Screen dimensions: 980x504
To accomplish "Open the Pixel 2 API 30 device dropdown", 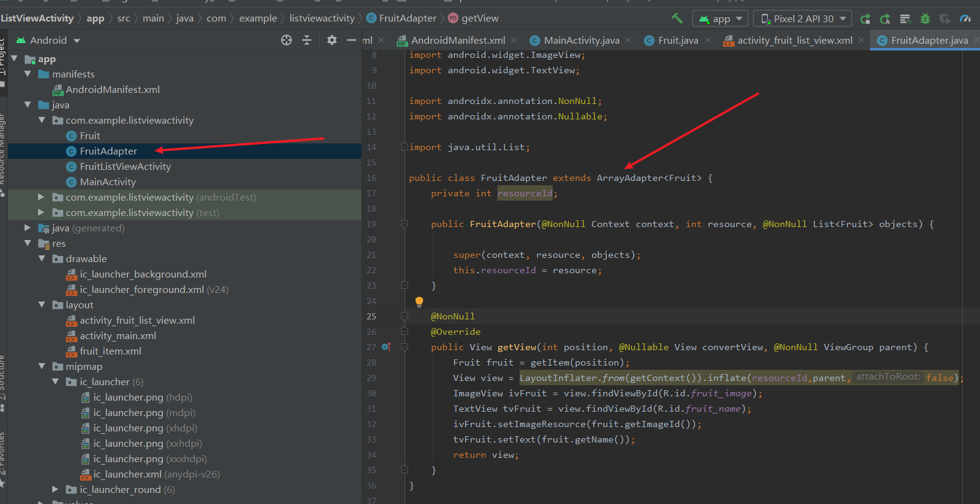I will 804,18.
